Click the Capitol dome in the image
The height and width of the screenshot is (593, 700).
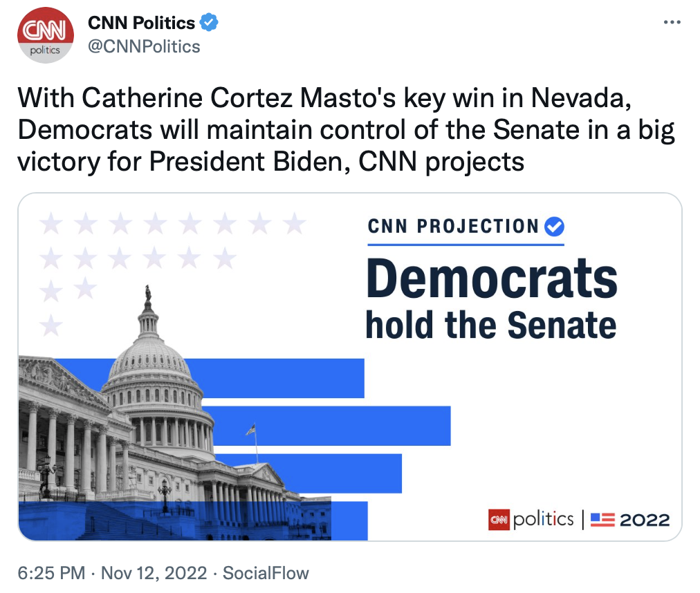tap(149, 359)
